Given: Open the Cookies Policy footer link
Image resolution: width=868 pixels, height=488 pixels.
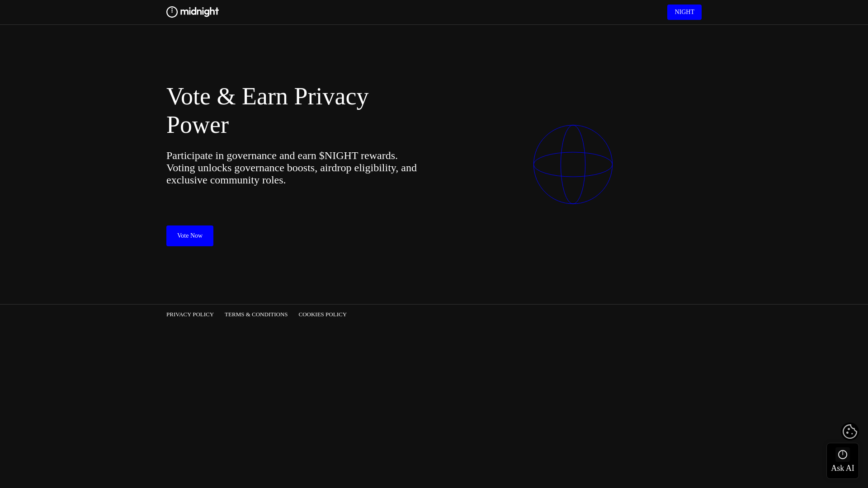Looking at the screenshot, I should pyautogui.click(x=322, y=314).
